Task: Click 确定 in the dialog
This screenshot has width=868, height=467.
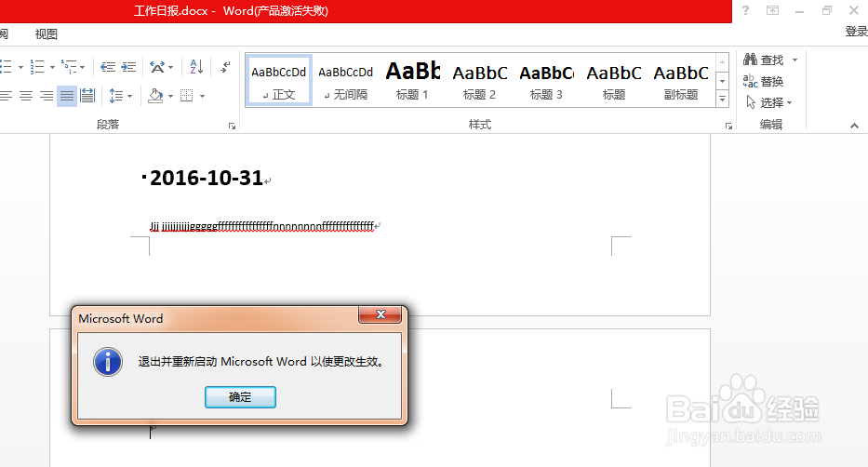Action: (240, 397)
